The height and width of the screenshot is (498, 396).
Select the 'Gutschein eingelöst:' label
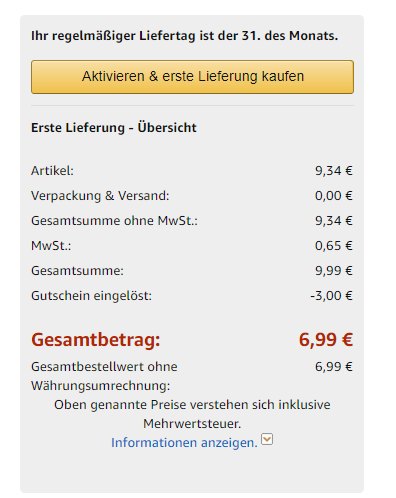[x=92, y=296]
